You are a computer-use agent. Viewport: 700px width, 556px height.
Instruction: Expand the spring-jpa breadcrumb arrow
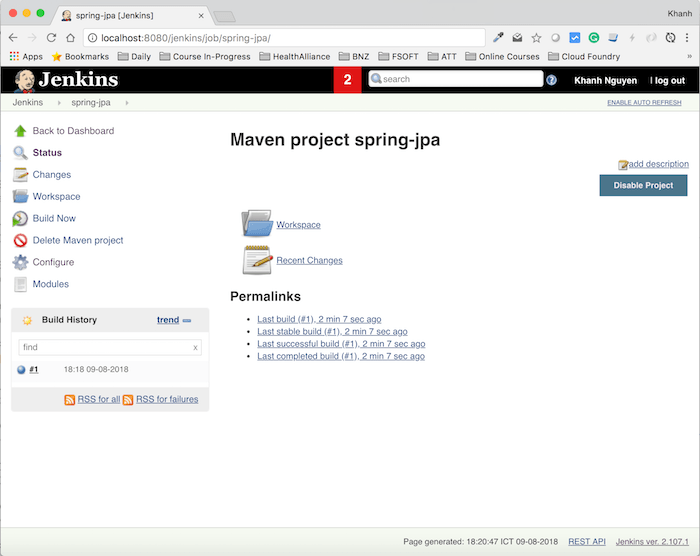pos(127,103)
